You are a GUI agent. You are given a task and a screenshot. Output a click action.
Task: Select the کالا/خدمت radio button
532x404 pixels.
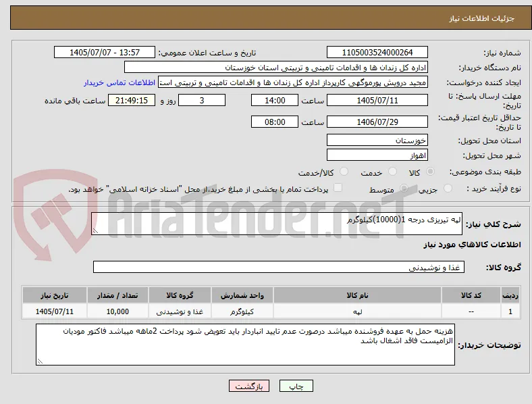[344, 172]
